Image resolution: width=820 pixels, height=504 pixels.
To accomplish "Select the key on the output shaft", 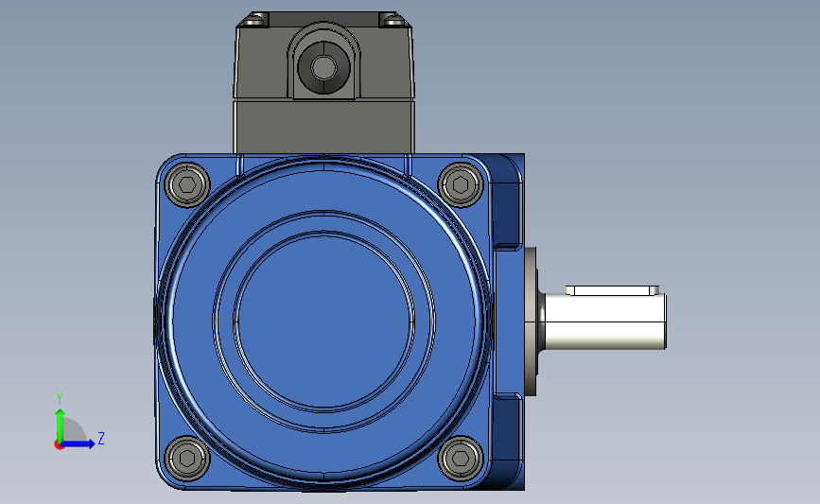I will (x=612, y=290).
